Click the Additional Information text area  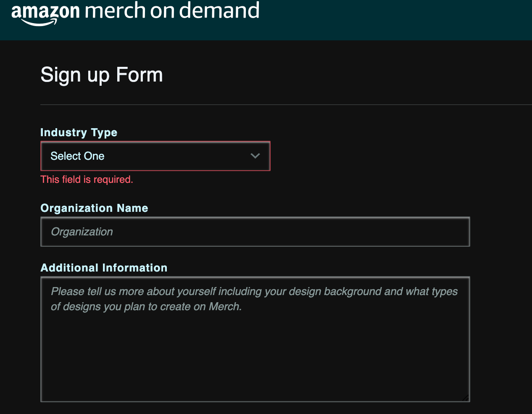(255, 338)
